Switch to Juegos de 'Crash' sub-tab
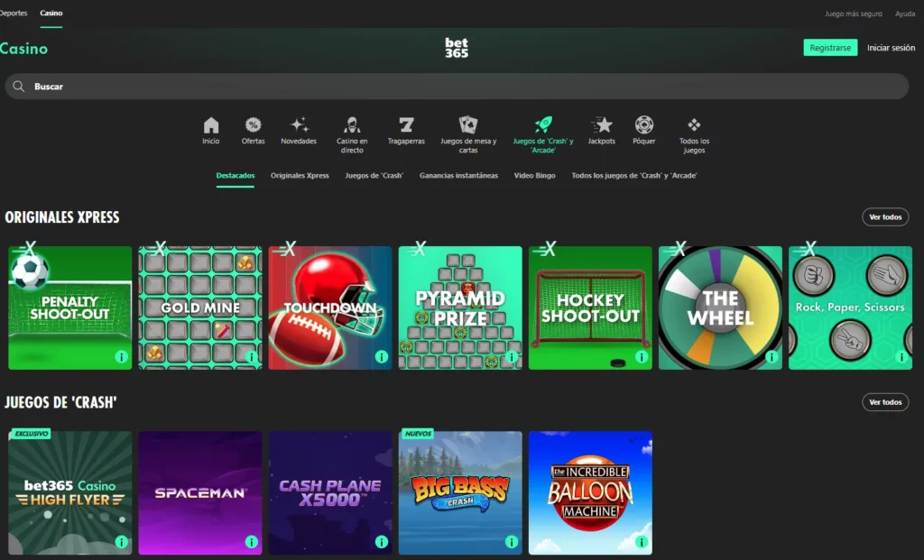 point(374,176)
